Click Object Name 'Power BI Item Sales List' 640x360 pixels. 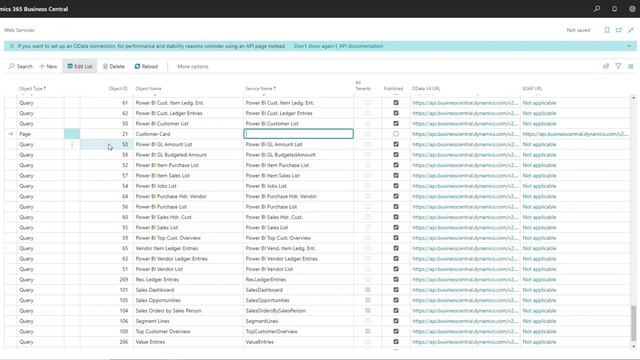(x=162, y=176)
